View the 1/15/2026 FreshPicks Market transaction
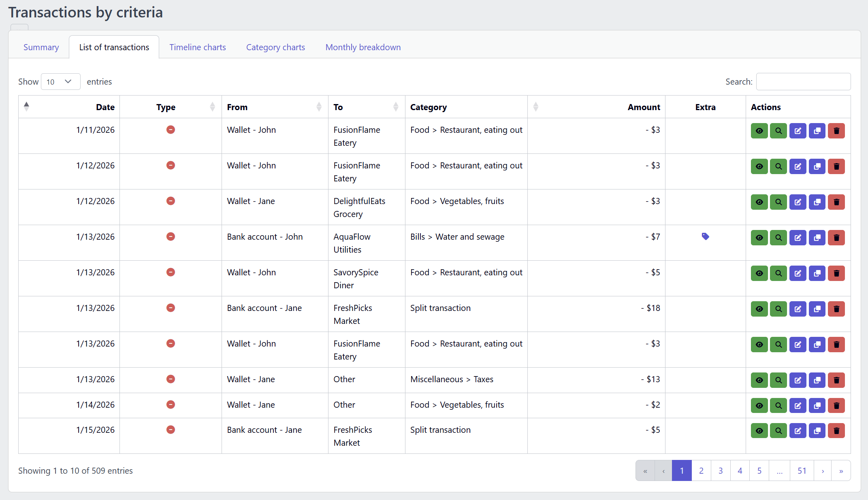The width and height of the screenshot is (868, 500). point(759,431)
